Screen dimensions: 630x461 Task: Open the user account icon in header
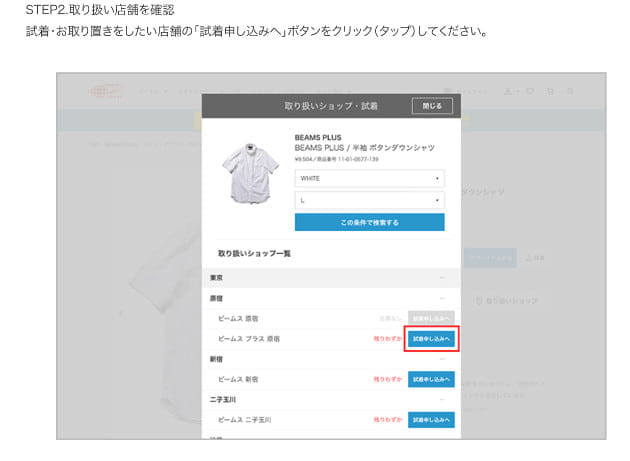tap(508, 92)
